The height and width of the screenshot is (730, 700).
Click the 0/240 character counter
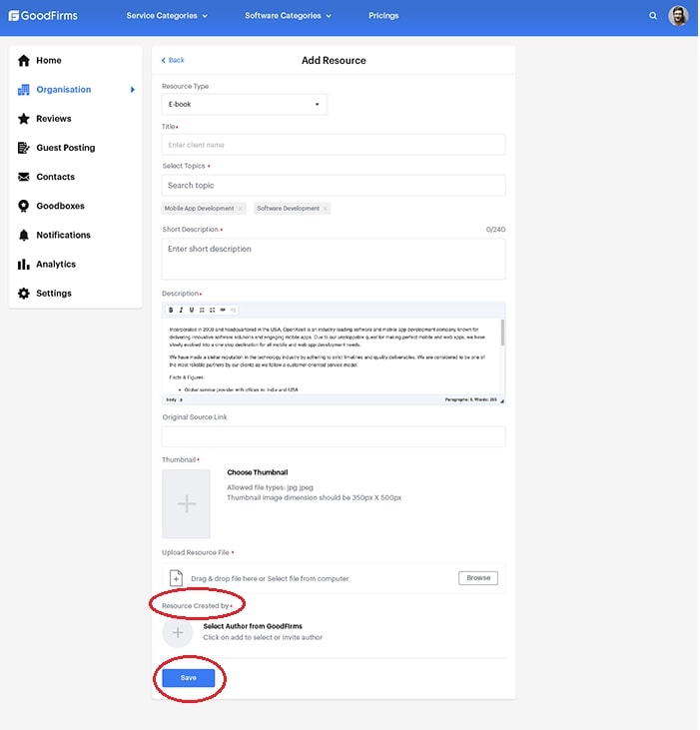tap(495, 230)
